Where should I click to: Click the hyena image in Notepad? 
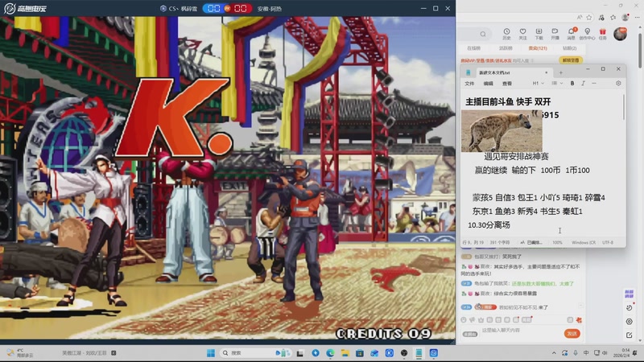point(502,131)
